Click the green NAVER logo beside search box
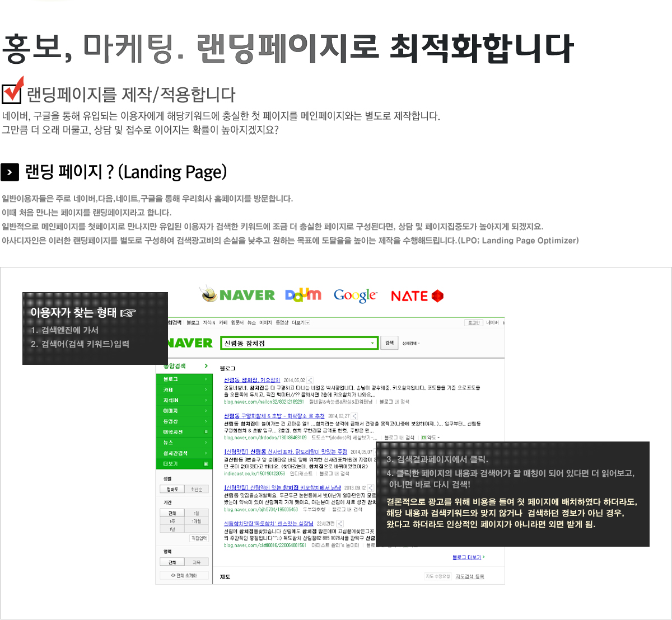The height and width of the screenshot is (620, 672). tap(189, 343)
